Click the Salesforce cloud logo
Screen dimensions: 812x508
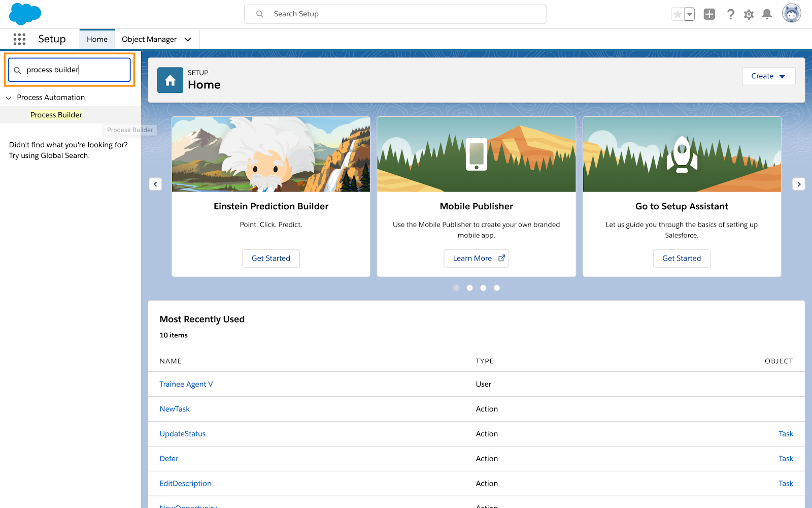click(x=25, y=14)
